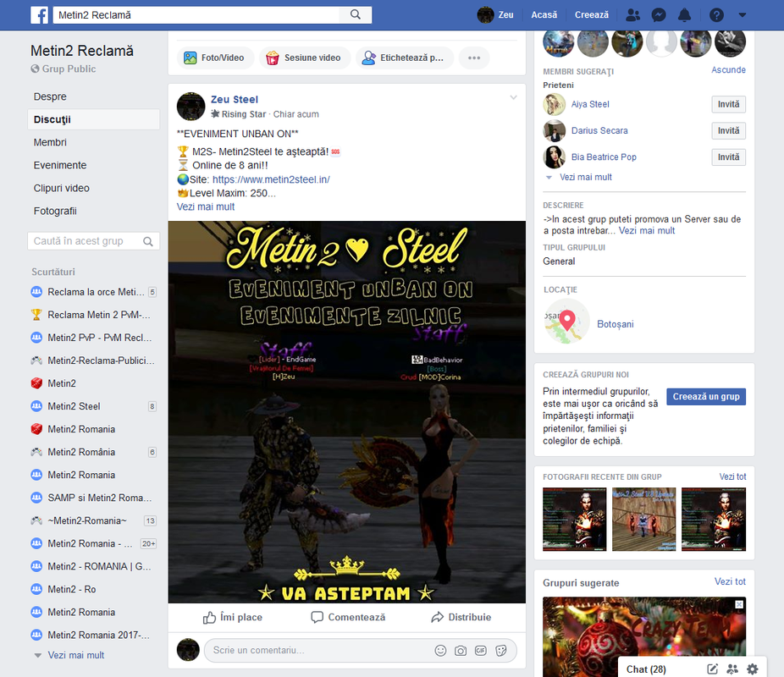Share the post with Distribuie
This screenshot has width=784, height=677.
tap(461, 618)
